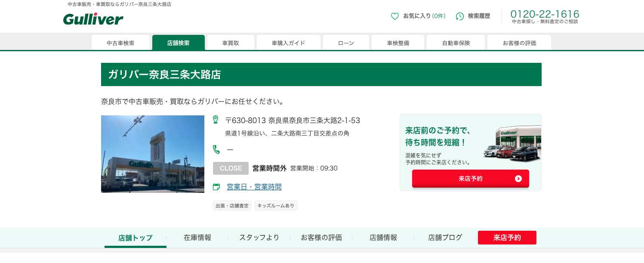Click the 奈良市で中古車販売・買取なら intro text
This screenshot has height=263, width=644.
click(193, 102)
